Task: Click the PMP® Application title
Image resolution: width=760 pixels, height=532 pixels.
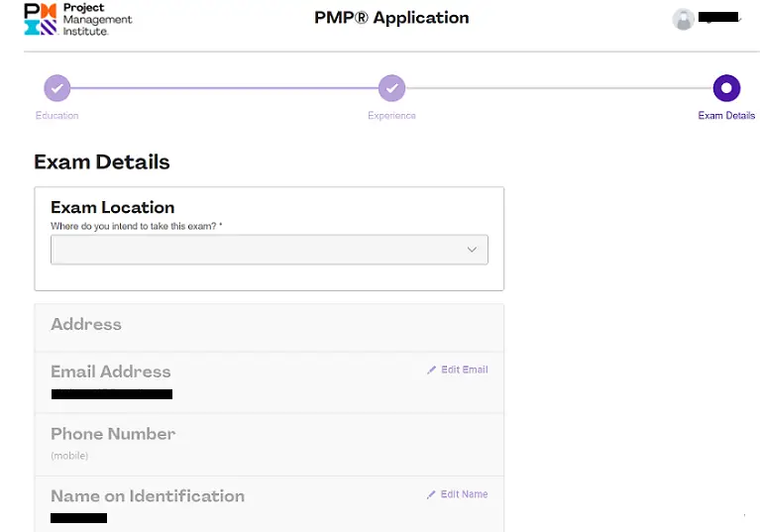Action: click(x=391, y=18)
